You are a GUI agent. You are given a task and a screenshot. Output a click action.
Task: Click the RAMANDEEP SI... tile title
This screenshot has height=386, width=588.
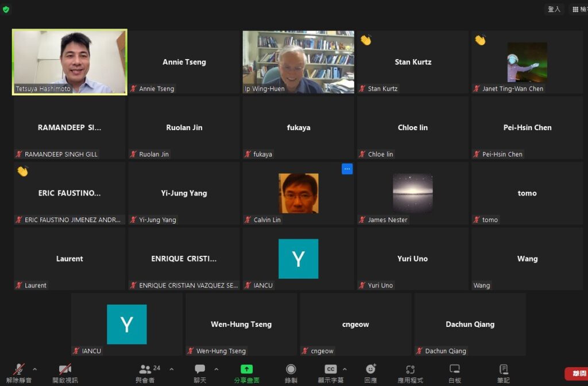point(69,128)
